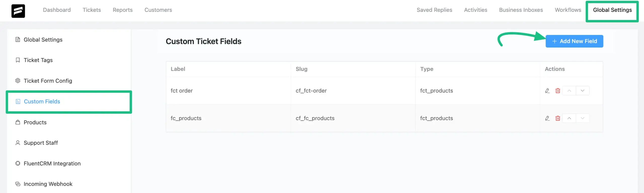
Task: Open Ticket Form Config settings
Action: click(48, 81)
